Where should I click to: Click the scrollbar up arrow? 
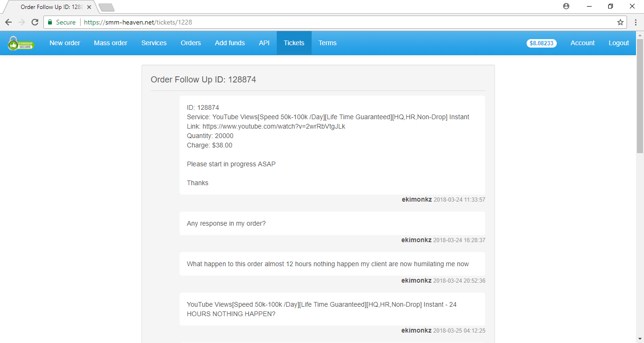pos(640,34)
